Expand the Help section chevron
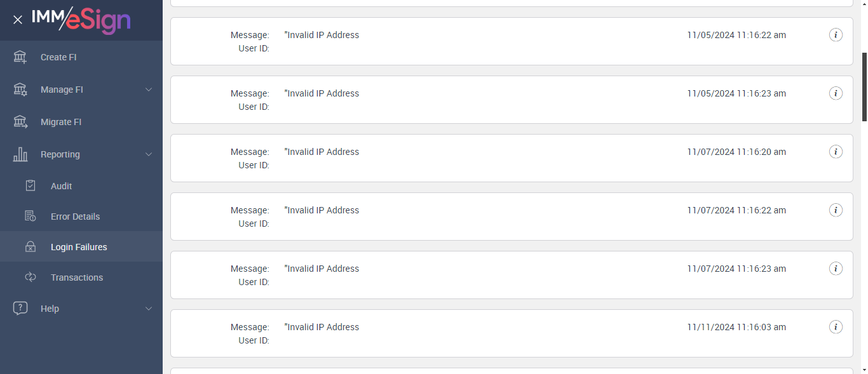 pyautogui.click(x=149, y=309)
